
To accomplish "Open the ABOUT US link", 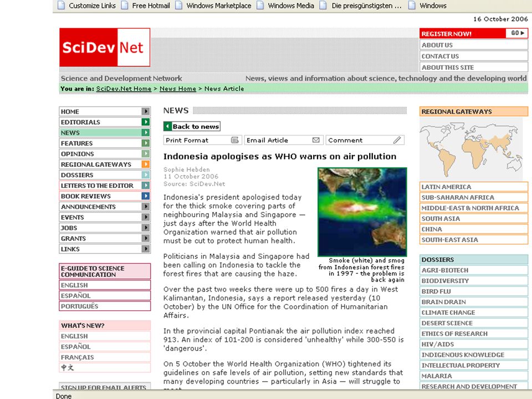I will coord(474,45).
